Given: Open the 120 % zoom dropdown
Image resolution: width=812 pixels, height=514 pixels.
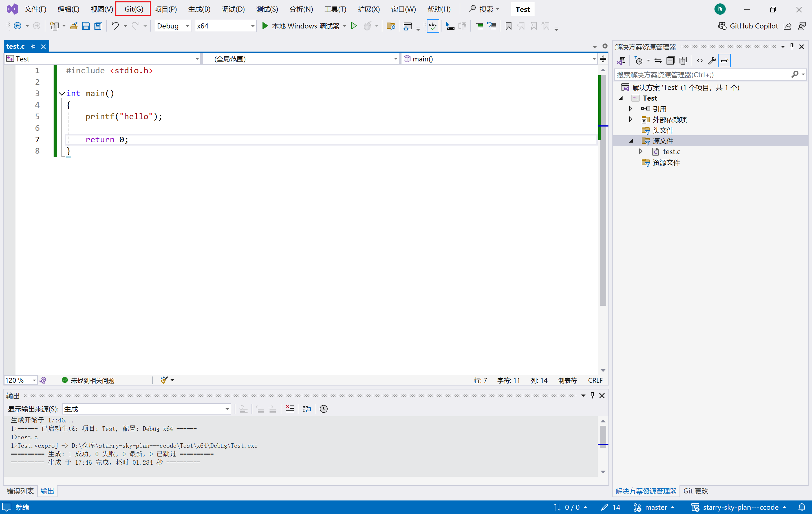Looking at the screenshot, I should click(21, 380).
